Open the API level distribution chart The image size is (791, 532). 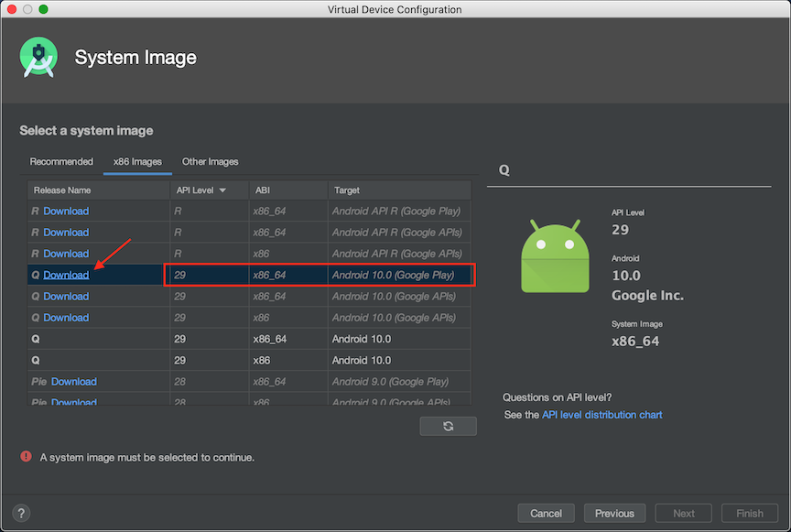pos(601,414)
